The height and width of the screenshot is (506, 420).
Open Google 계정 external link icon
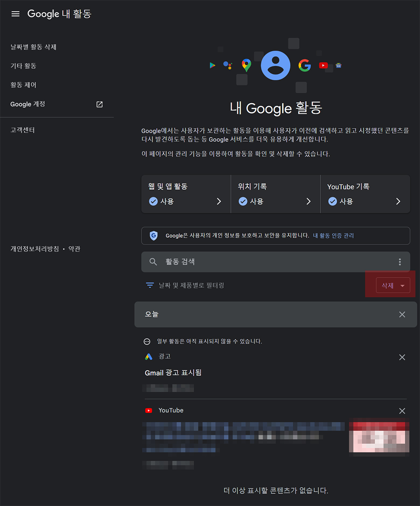100,104
